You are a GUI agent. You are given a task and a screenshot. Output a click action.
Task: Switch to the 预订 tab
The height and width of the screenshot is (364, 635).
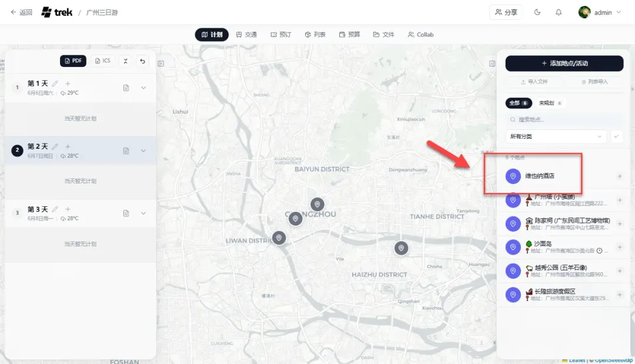[x=280, y=35]
